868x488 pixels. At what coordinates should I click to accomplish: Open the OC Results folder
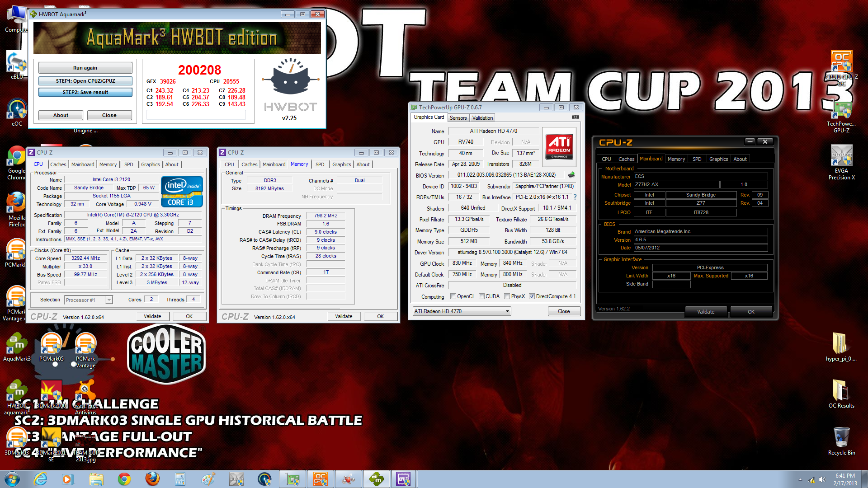[841, 394]
